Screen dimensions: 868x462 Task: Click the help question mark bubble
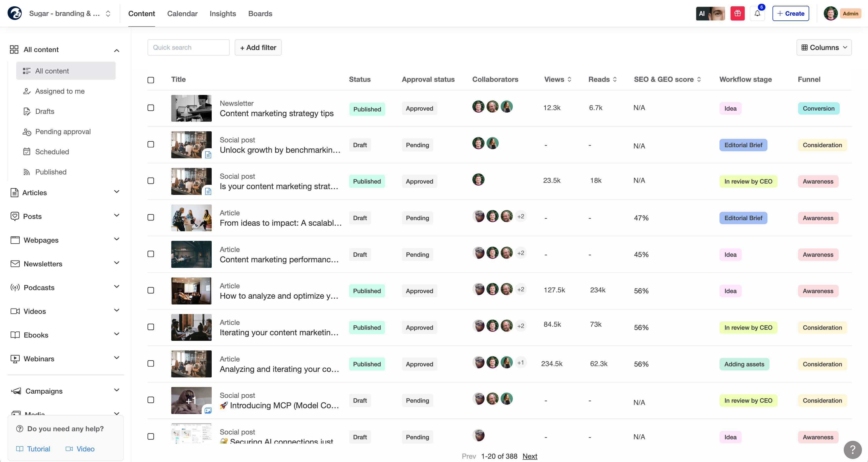[853, 450]
